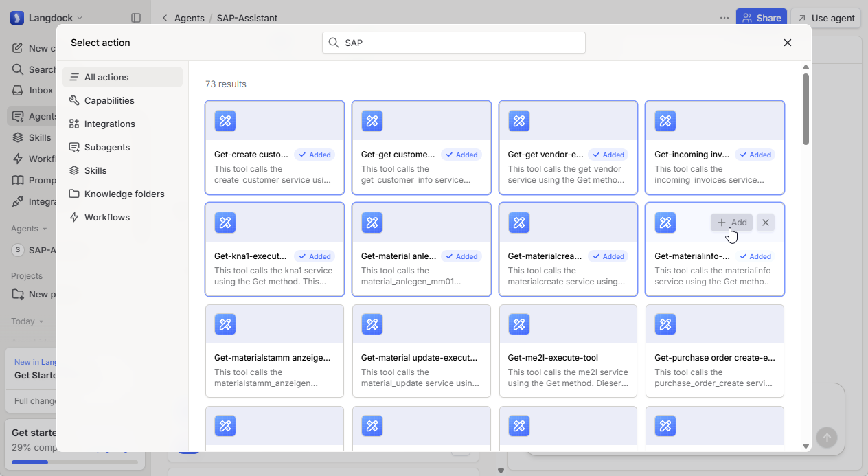Screen dimensions: 868x476
Task: Click the Get-purchase order create tool icon
Action: pos(665,324)
